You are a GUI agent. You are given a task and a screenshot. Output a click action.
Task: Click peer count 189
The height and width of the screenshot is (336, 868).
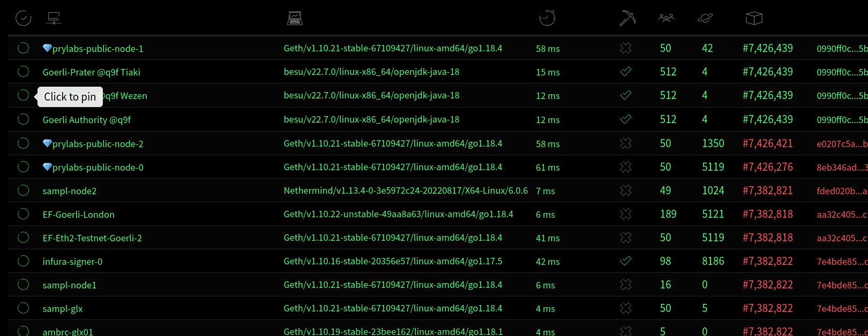(x=668, y=214)
